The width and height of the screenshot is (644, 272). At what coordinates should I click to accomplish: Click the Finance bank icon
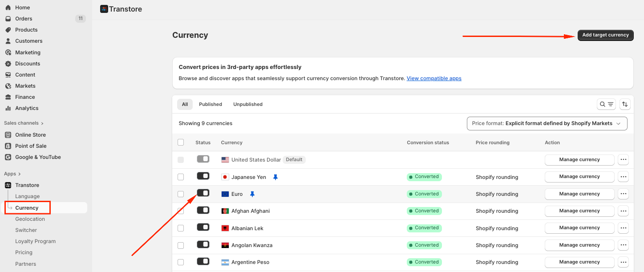pyautogui.click(x=8, y=97)
